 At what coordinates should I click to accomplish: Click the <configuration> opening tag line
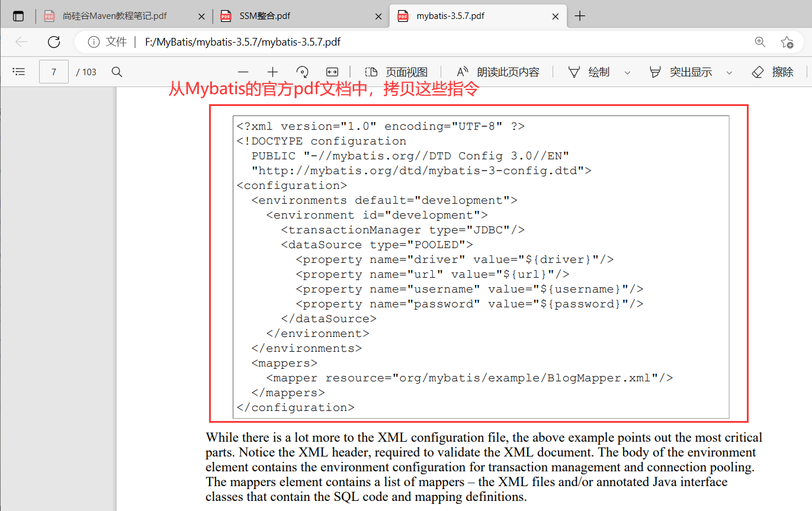(292, 185)
